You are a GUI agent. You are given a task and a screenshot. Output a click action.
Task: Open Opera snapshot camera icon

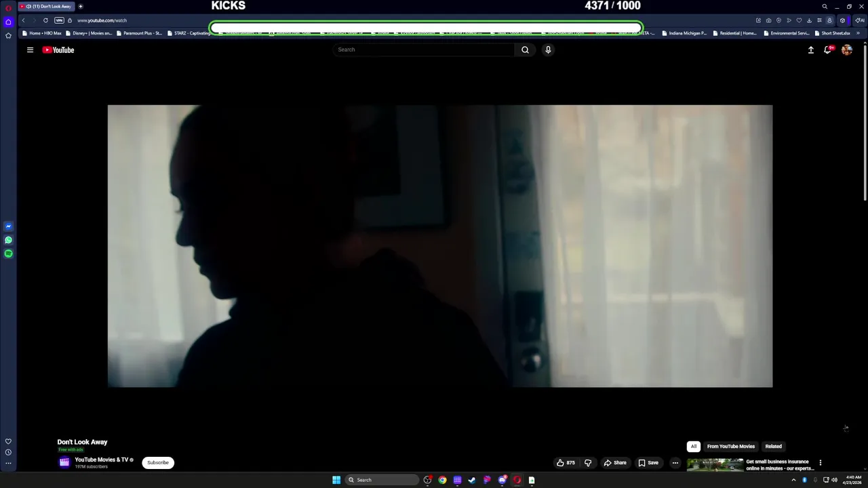click(768, 20)
